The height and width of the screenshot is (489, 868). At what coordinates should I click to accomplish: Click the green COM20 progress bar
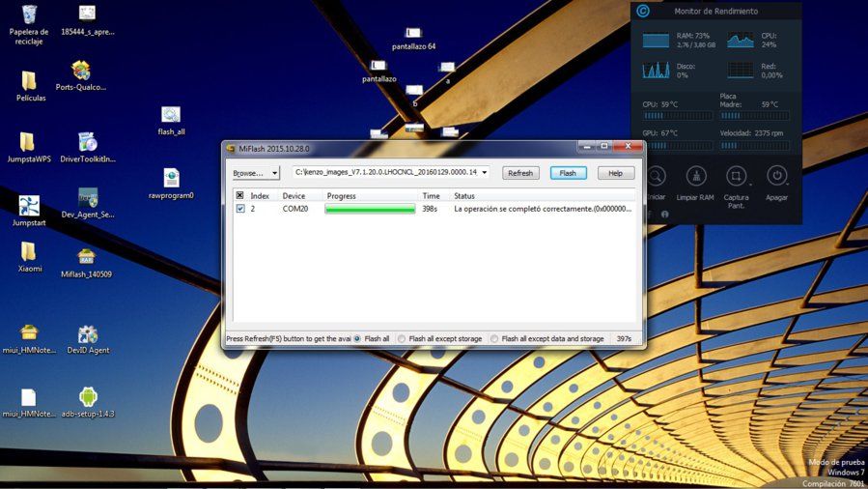(x=370, y=209)
